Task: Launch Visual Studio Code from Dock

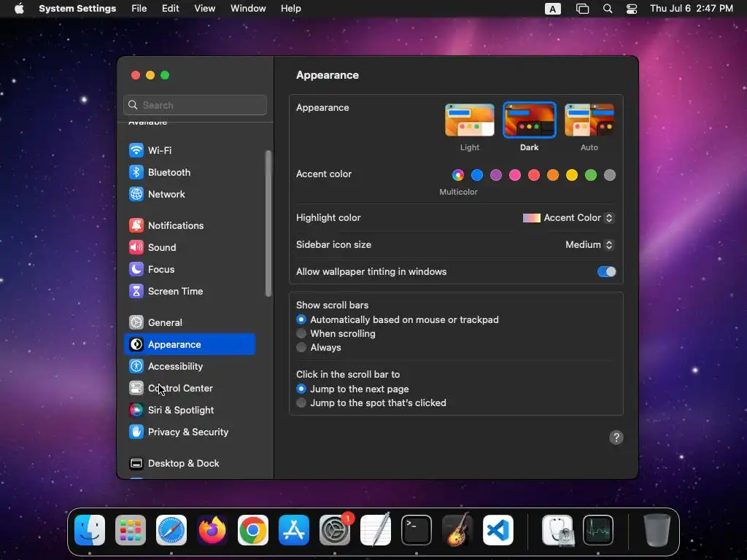Action: click(498, 530)
